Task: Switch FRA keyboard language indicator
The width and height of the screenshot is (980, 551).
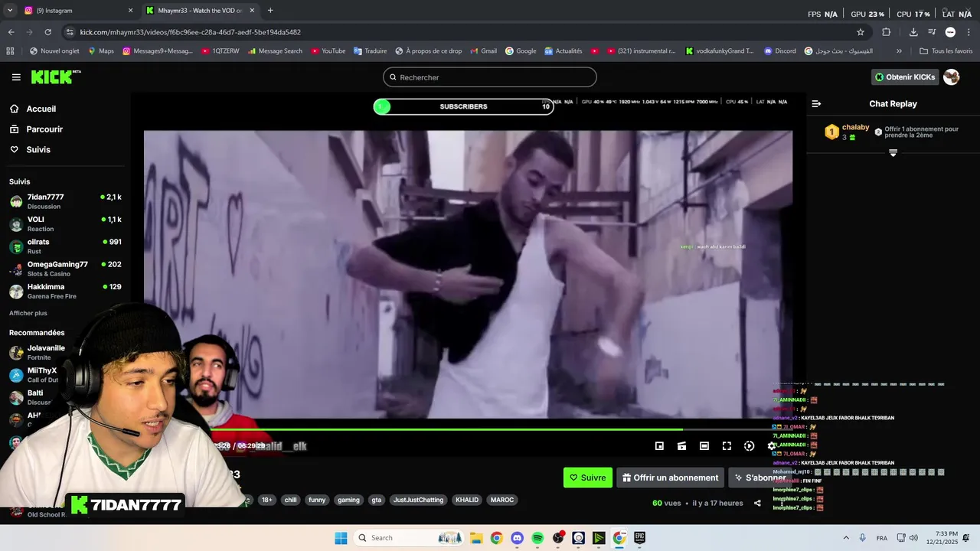Action: (882, 538)
